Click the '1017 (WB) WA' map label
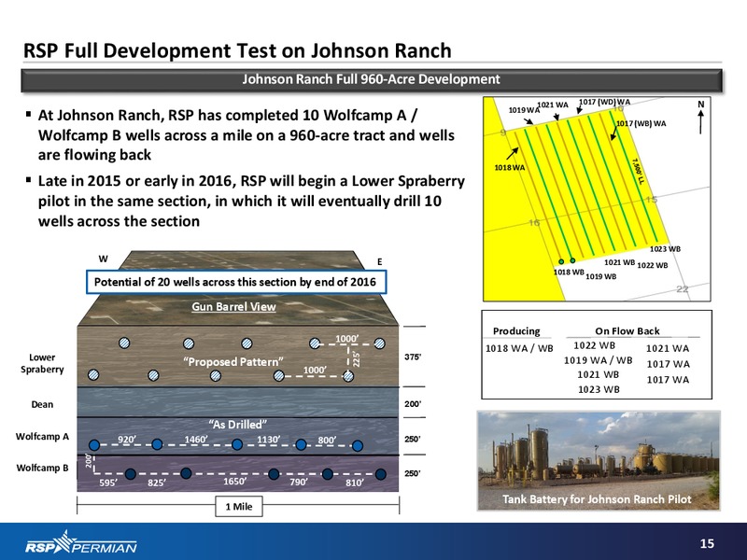Screen dimensions: 747x560 [641, 124]
